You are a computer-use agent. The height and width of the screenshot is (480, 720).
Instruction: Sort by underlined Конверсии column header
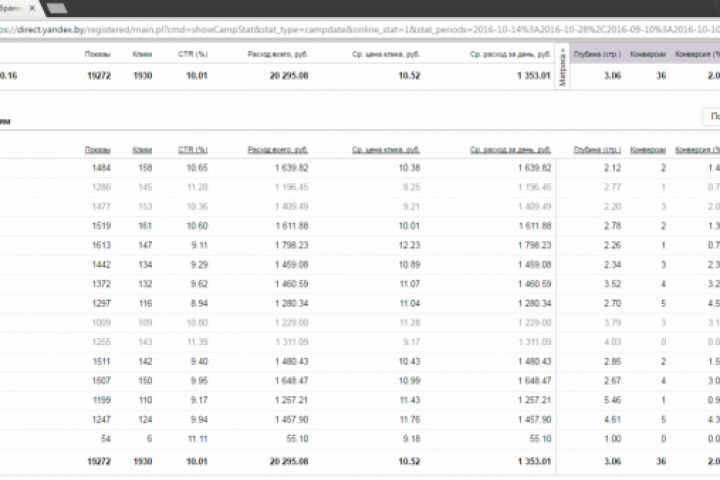pyautogui.click(x=648, y=150)
